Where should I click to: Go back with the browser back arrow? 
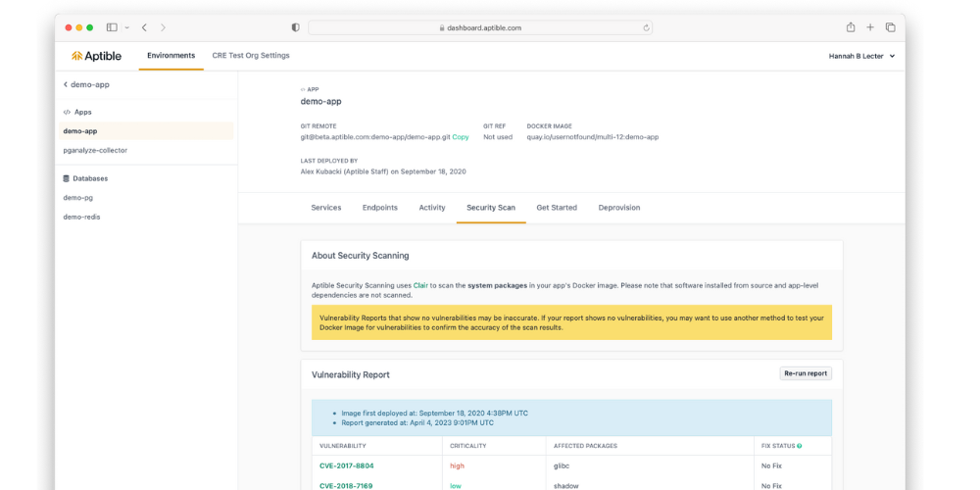[x=144, y=27]
